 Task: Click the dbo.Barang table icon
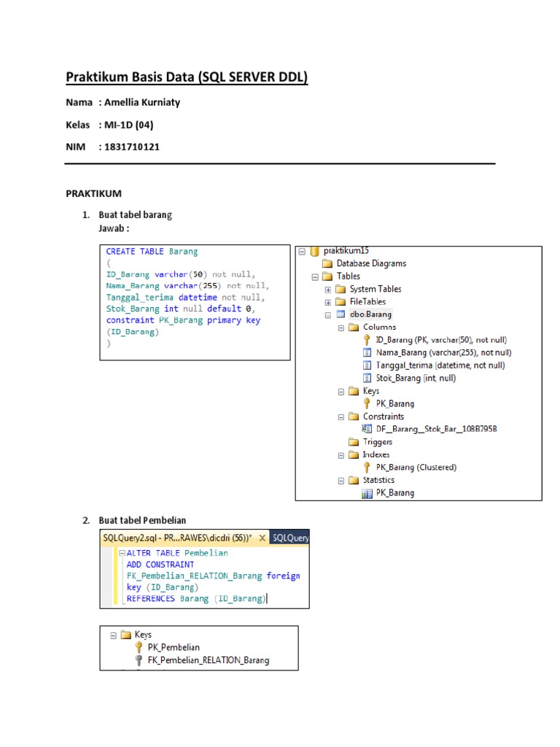click(341, 314)
